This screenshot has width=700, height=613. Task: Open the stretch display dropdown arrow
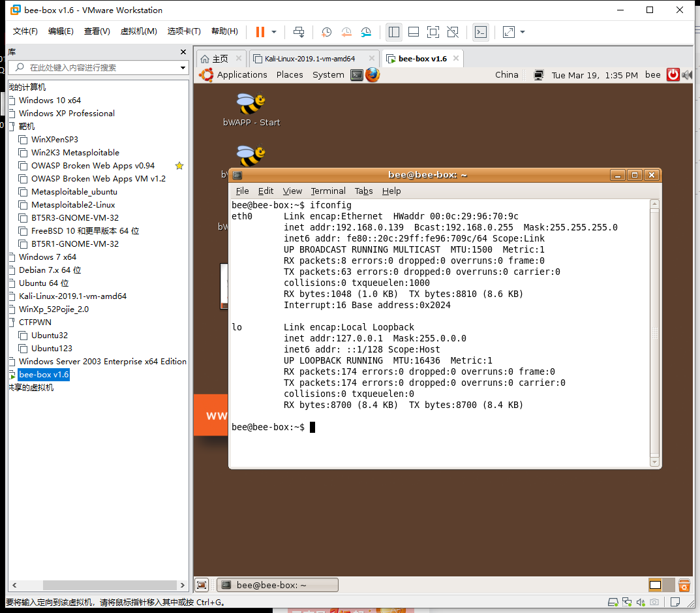pos(523,32)
